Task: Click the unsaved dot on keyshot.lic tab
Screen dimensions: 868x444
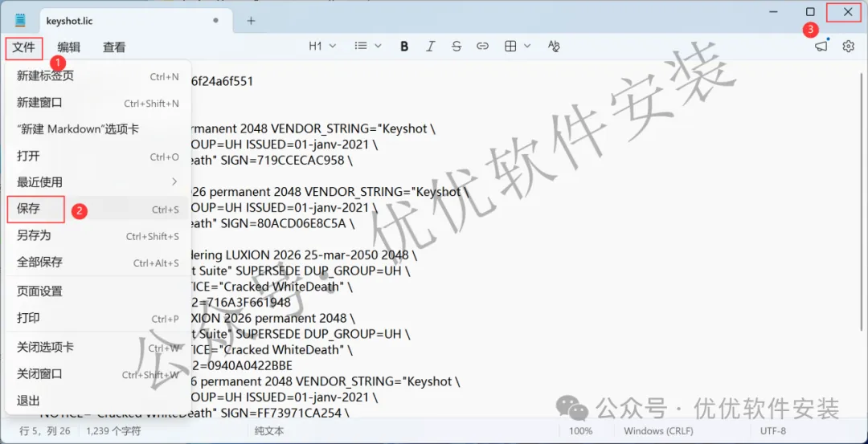Action: pyautogui.click(x=216, y=20)
